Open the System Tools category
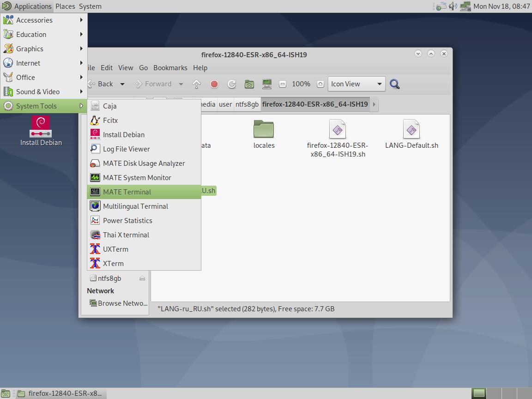 (x=44, y=106)
